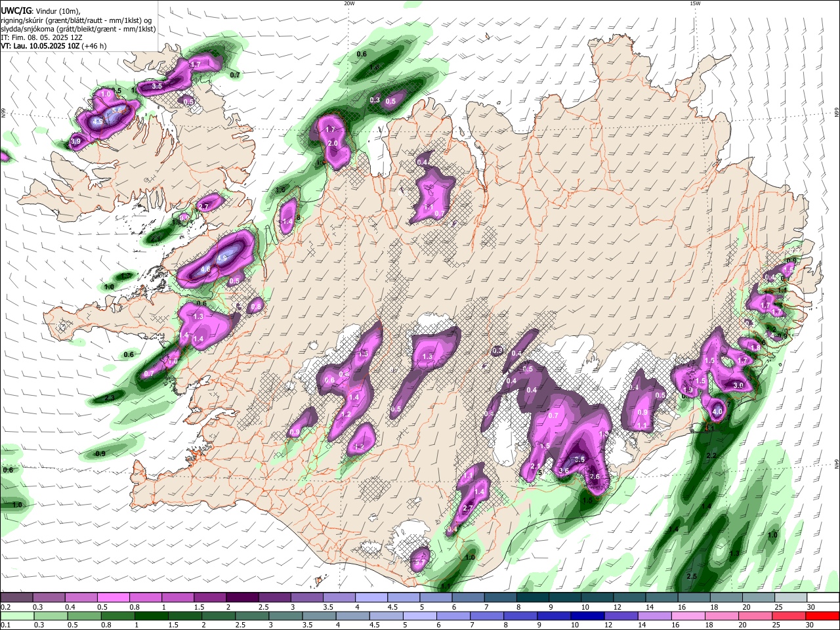The height and width of the screenshot is (630, 840).
Task: Click the "3.0" precipitation value in the east
Action: pos(738,385)
